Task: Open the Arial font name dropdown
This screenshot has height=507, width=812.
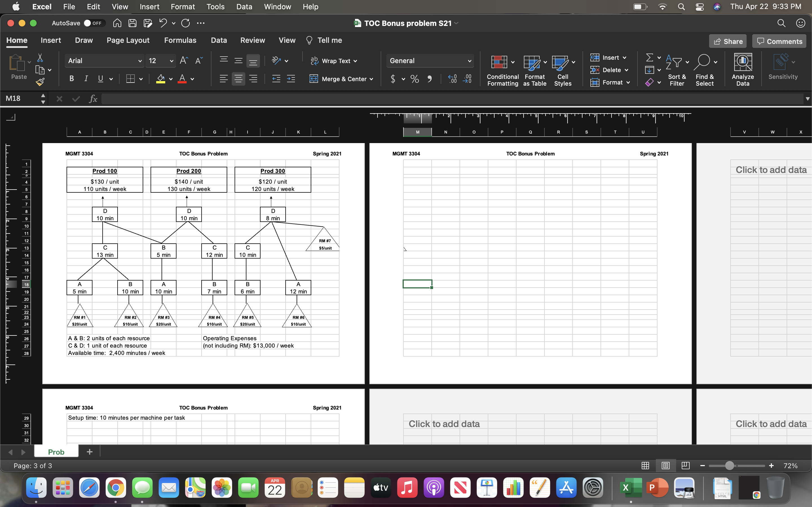Action: pyautogui.click(x=140, y=61)
